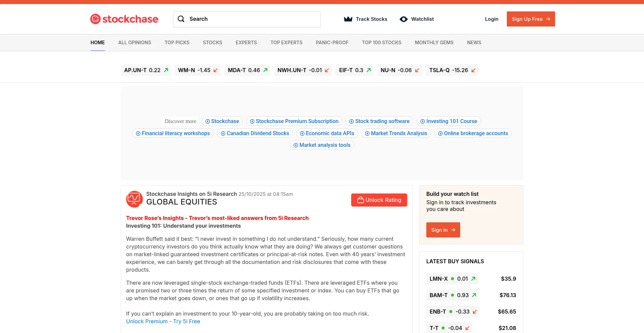644x333 pixels.
Task: Click the lock icon on Unlock Rating
Action: click(x=361, y=200)
